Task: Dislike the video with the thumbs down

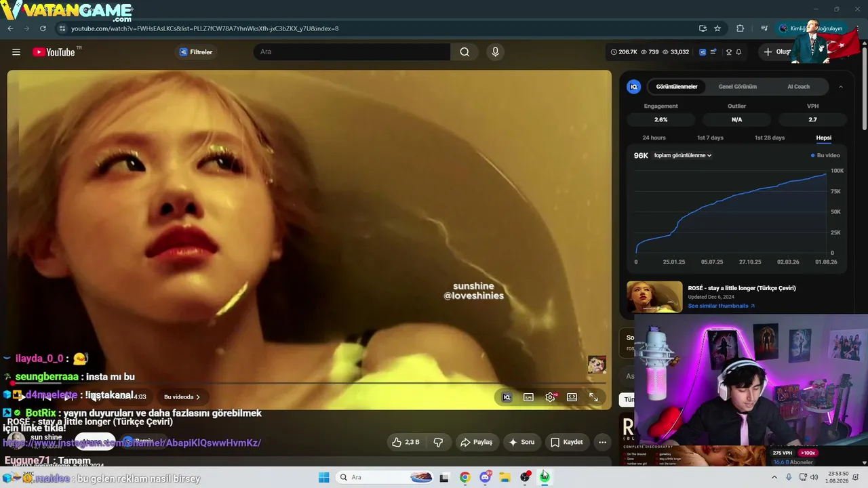Action: pyautogui.click(x=438, y=442)
